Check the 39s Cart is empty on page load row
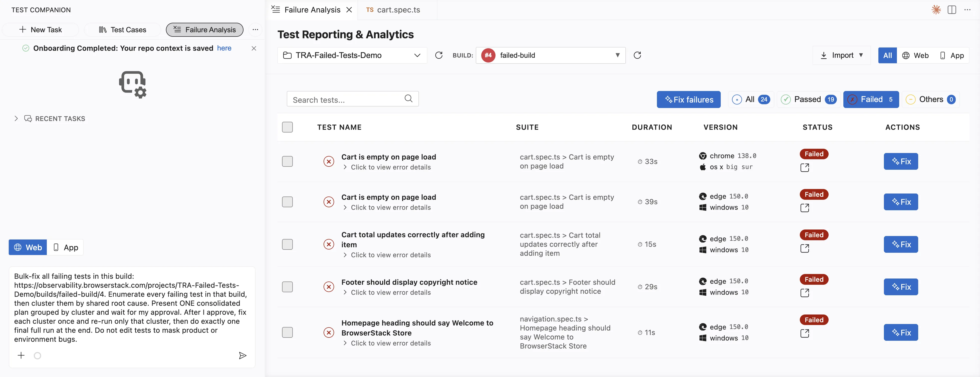This screenshot has height=377, width=980. [x=287, y=201]
